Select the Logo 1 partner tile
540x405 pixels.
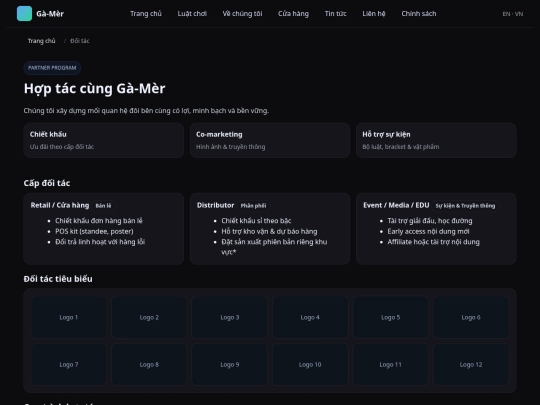pyautogui.click(x=69, y=318)
